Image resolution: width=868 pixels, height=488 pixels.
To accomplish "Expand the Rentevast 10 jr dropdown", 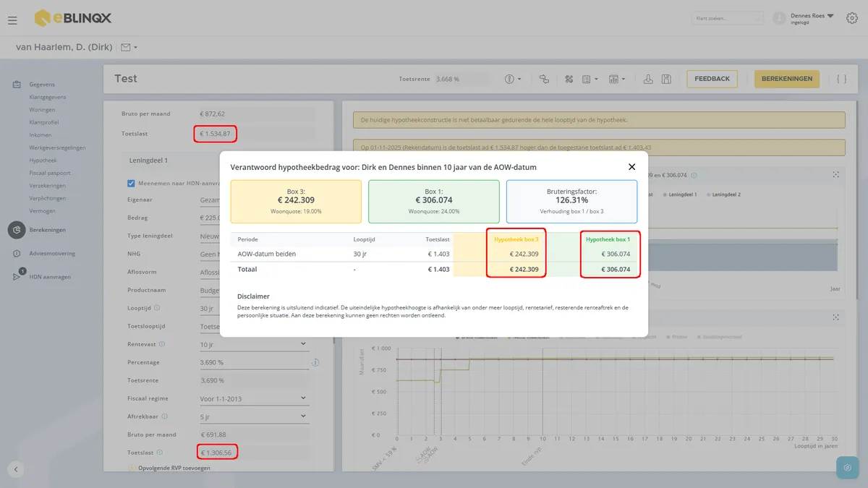I will point(253,344).
